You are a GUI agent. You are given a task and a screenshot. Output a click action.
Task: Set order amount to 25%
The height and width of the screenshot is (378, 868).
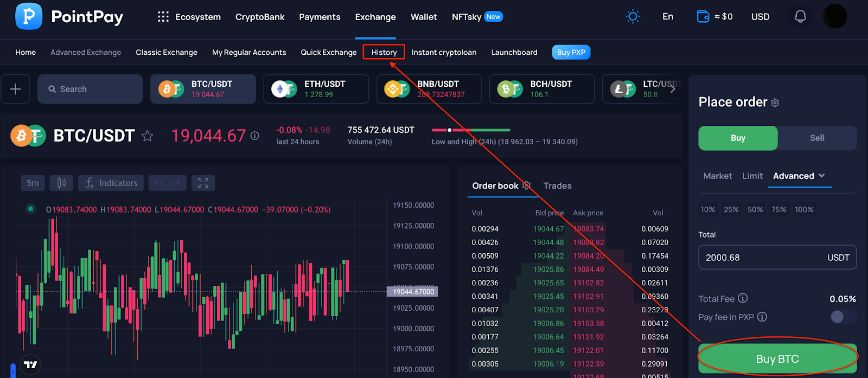[x=731, y=209]
